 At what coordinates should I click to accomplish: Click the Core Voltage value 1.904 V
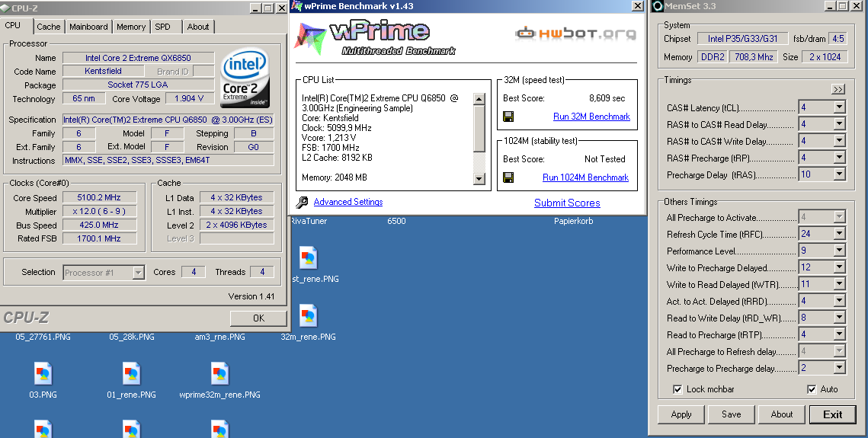(x=189, y=98)
